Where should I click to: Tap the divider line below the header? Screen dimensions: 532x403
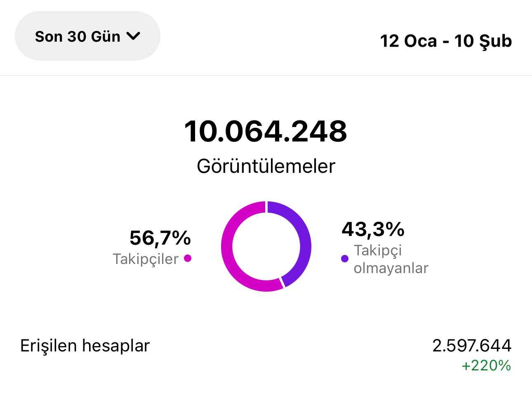[266, 75]
